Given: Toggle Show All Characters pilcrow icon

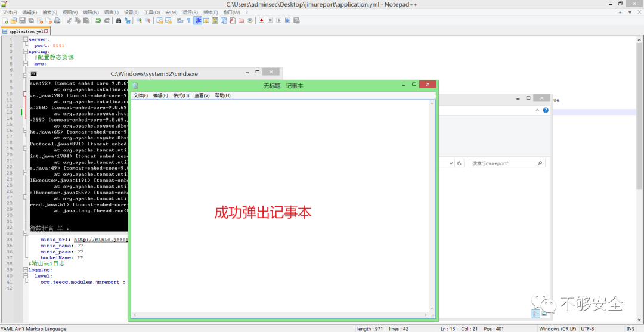Looking at the screenshot, I should coord(188,20).
